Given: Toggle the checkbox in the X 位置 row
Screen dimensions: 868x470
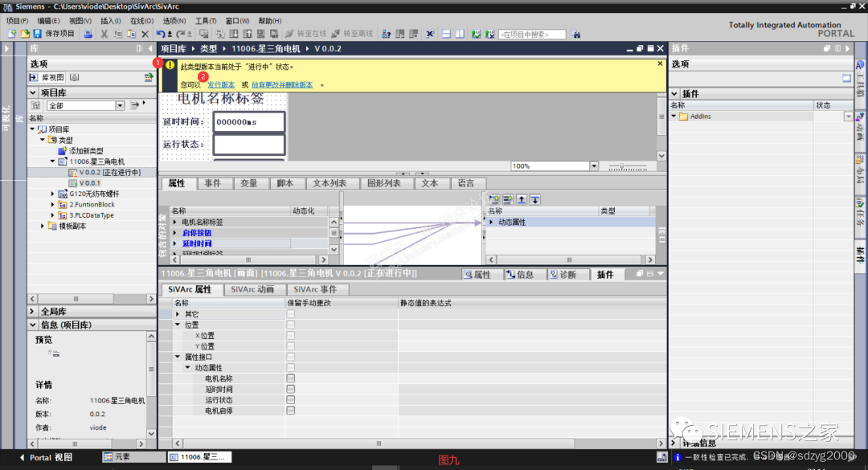Looking at the screenshot, I should pyautogui.click(x=291, y=336).
